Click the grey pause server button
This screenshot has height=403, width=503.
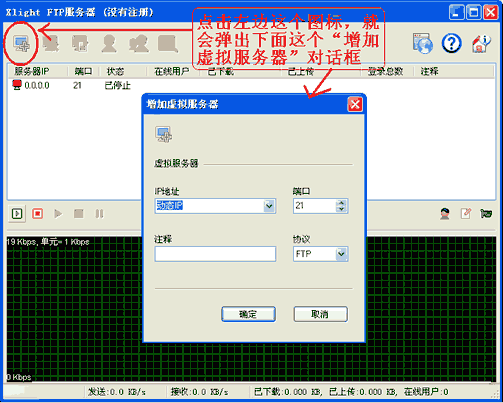(99, 213)
